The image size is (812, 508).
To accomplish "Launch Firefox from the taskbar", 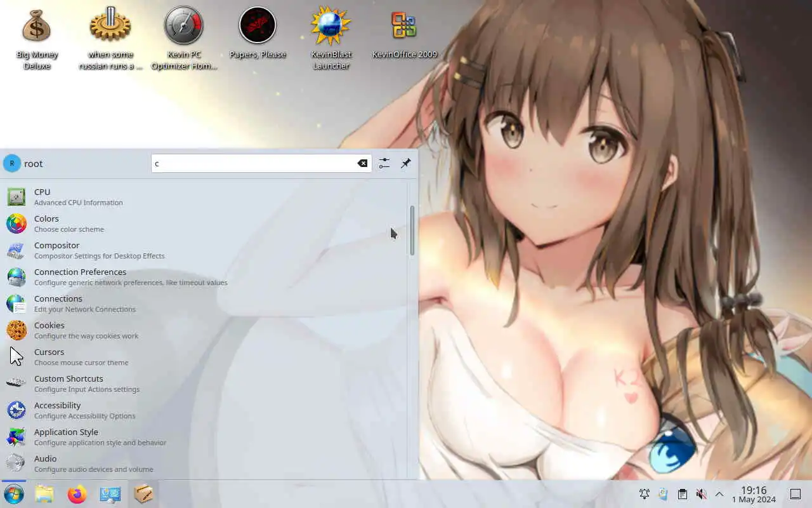I will (x=77, y=494).
